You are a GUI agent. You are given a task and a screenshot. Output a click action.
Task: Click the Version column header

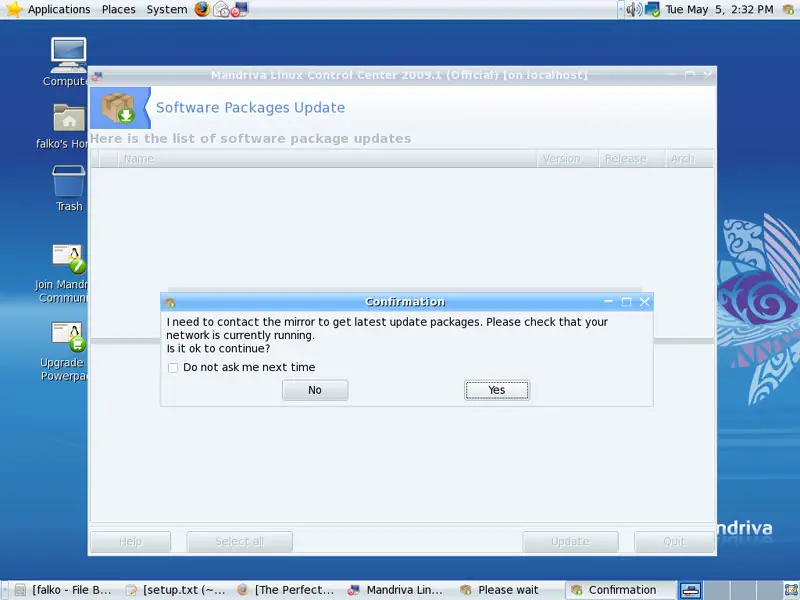coord(568,159)
